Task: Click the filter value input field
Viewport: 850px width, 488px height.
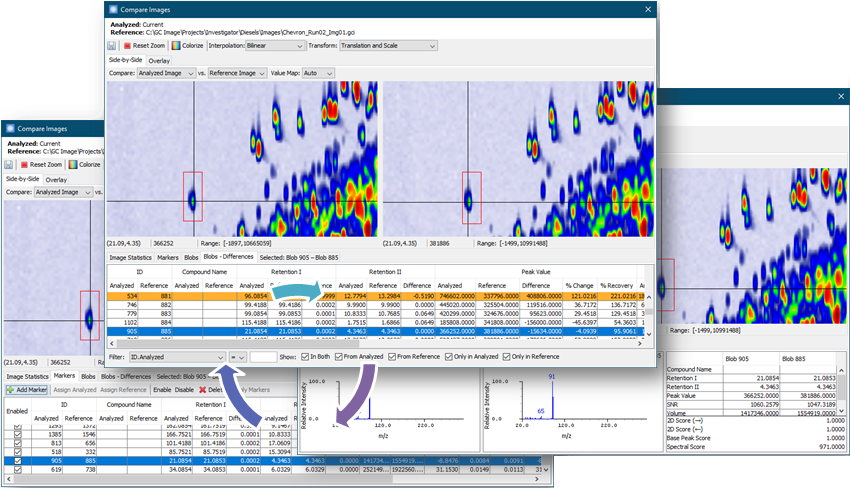Action: click(263, 356)
